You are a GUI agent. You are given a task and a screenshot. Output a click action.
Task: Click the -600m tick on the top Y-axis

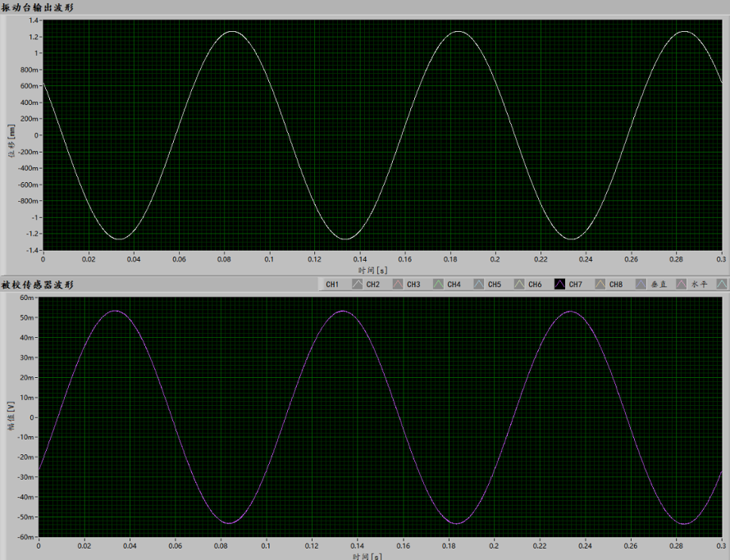coord(27,184)
